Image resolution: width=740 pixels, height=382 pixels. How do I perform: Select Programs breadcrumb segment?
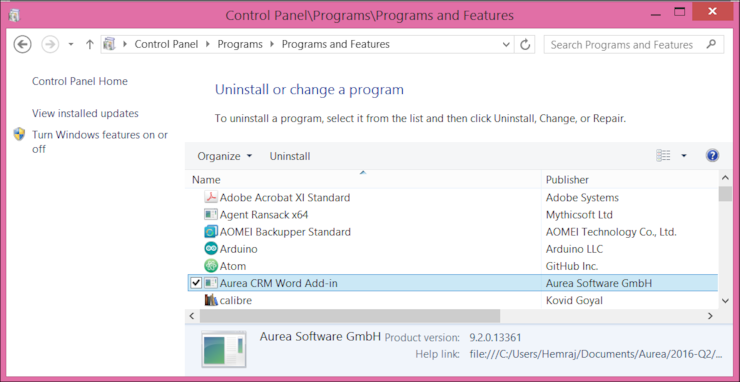[x=240, y=44]
